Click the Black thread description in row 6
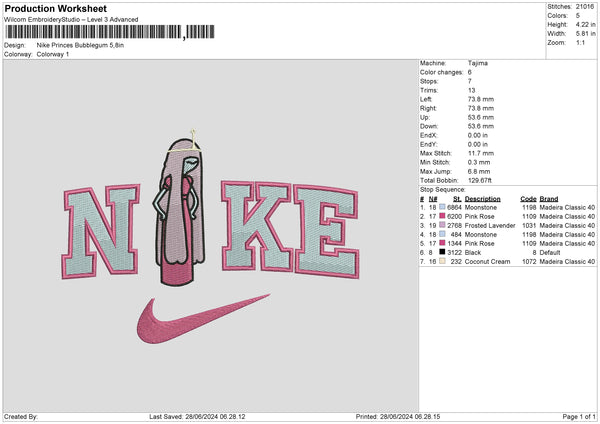The width and height of the screenshot is (600, 424). [473, 253]
